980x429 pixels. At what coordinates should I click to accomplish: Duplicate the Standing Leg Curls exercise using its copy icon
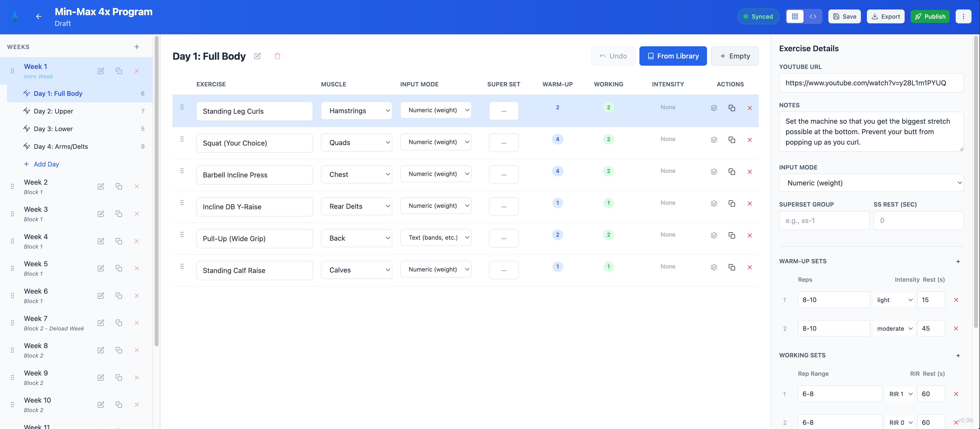pos(732,108)
